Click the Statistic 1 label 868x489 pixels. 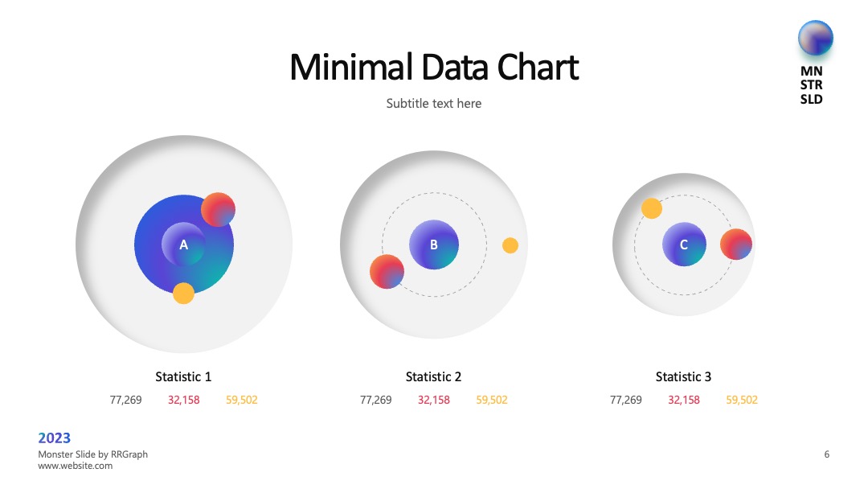[x=183, y=377]
